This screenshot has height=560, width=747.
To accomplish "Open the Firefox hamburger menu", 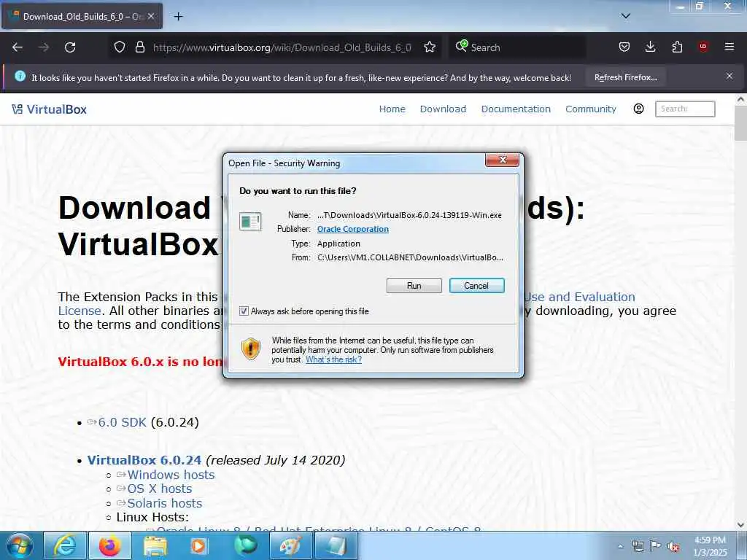I will click(729, 47).
